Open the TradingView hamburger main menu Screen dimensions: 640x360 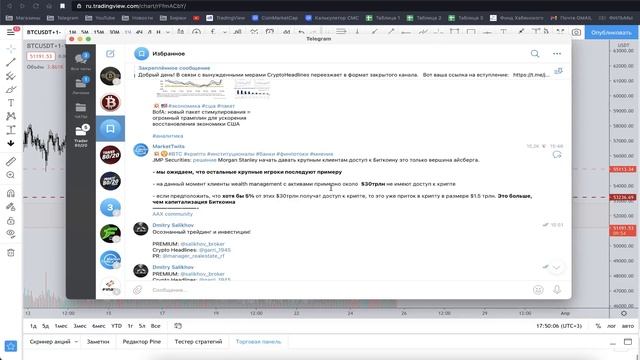[11, 32]
